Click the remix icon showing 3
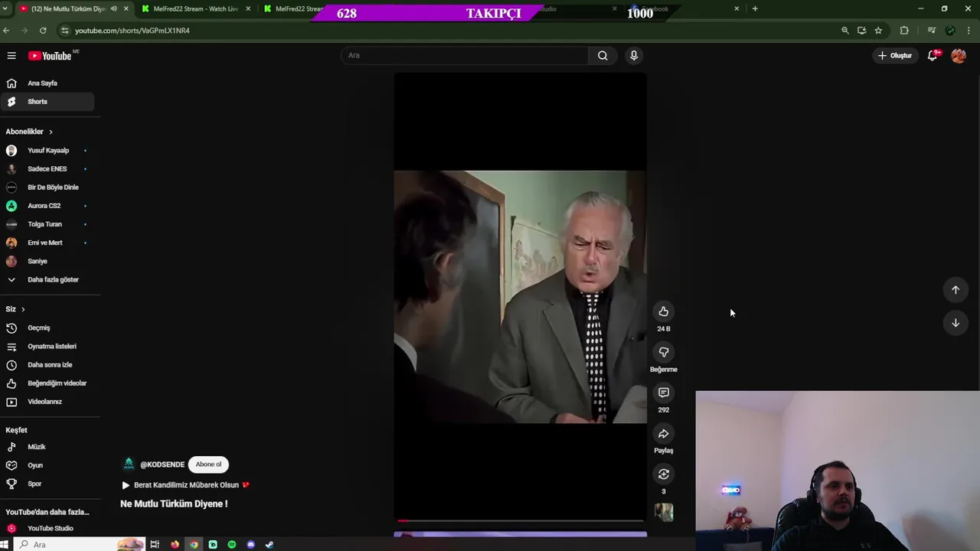Image resolution: width=980 pixels, height=551 pixels. tap(664, 474)
